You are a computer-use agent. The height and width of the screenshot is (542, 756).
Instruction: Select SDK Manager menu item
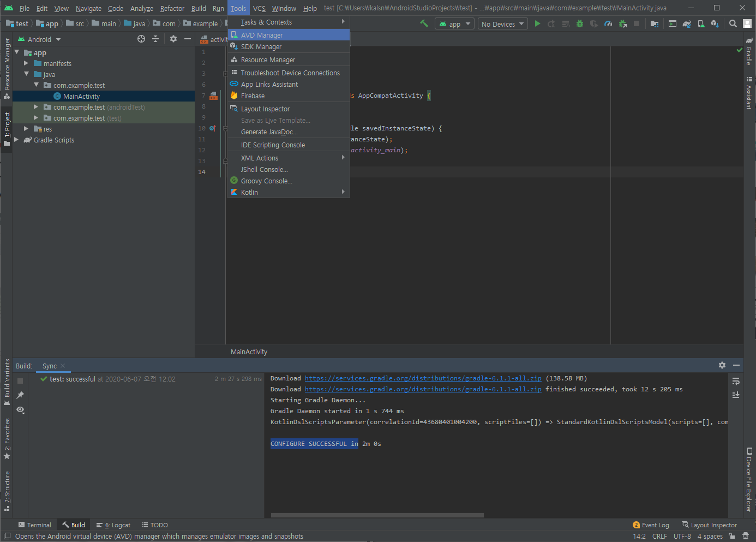289,46
